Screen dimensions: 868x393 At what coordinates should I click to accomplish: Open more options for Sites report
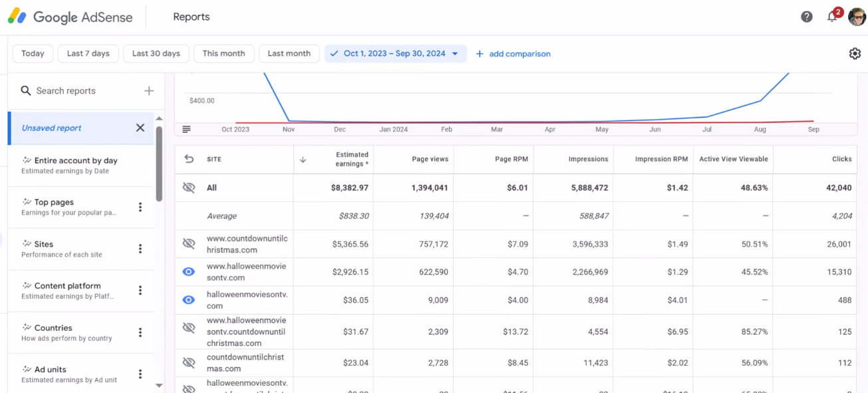(x=140, y=249)
